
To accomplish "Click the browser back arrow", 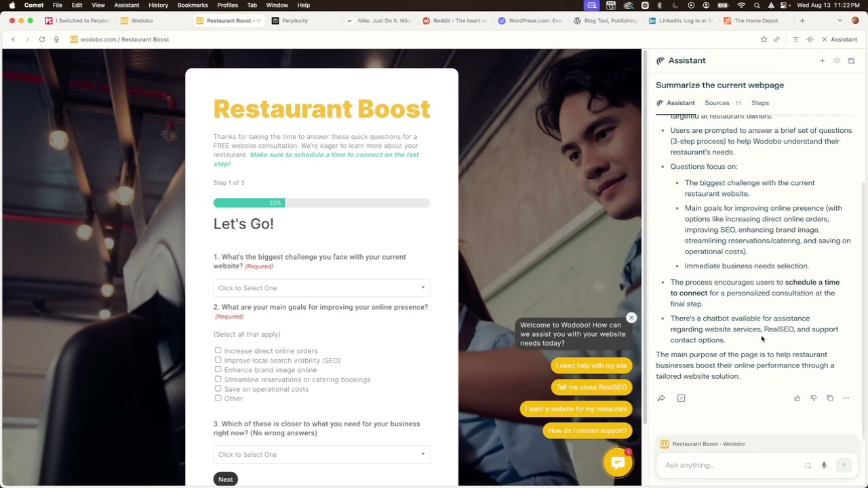I will [x=13, y=39].
